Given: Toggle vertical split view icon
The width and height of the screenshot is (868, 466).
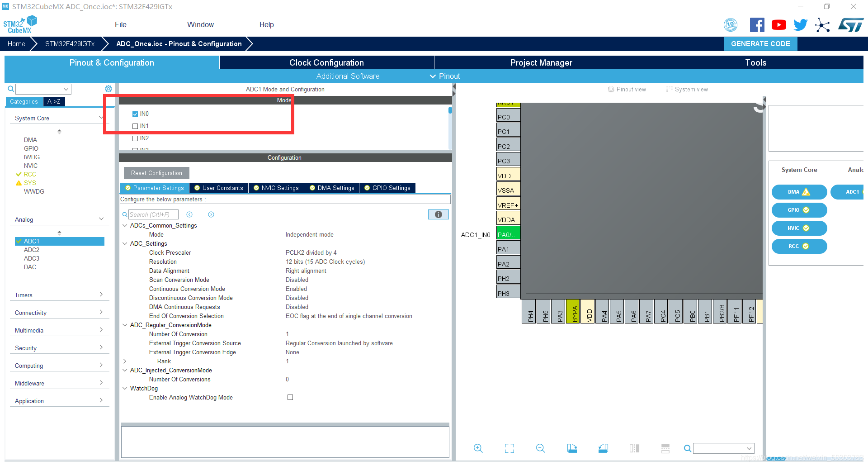Looking at the screenshot, I should pos(634,448).
